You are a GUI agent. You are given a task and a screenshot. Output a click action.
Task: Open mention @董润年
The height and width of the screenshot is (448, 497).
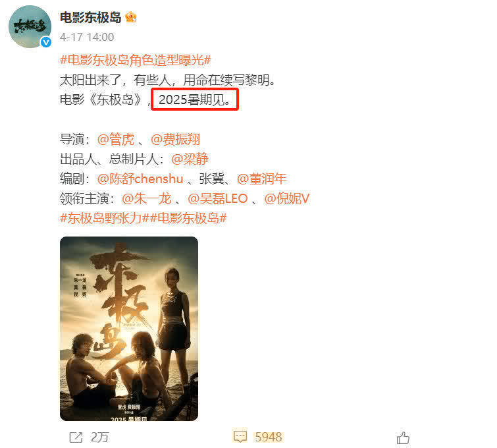point(261,179)
